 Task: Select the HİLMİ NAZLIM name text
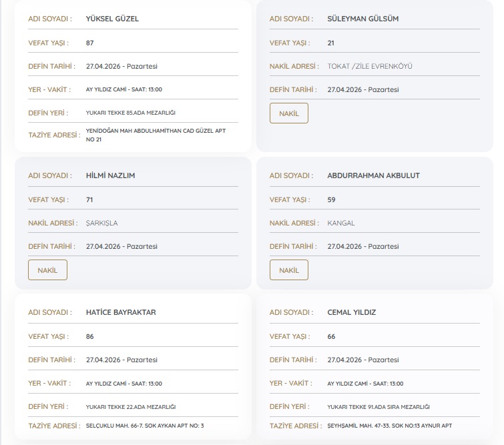coord(111,175)
